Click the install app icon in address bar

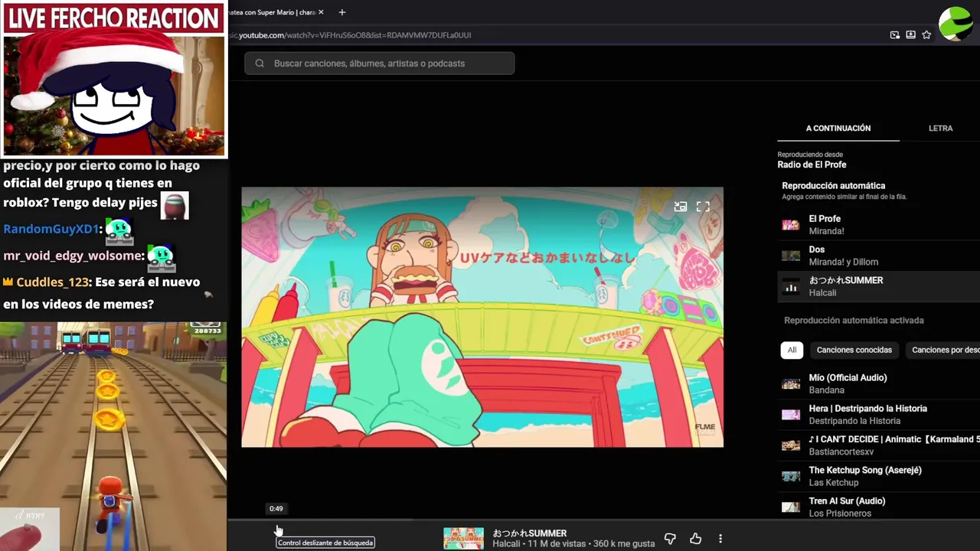910,34
